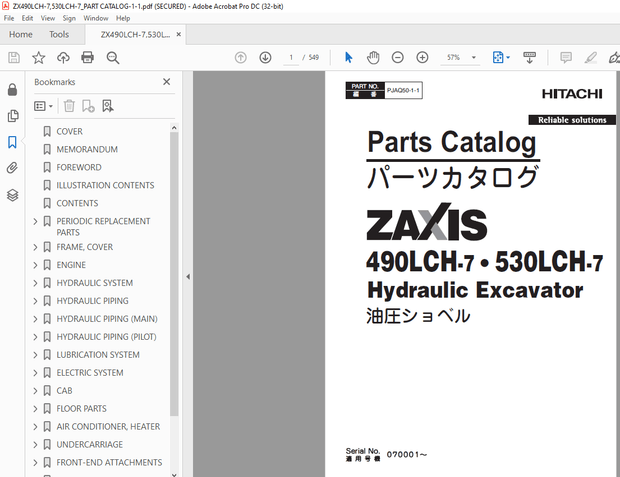The height and width of the screenshot is (477, 620).
Task: Open the Help menu
Action: [123, 18]
